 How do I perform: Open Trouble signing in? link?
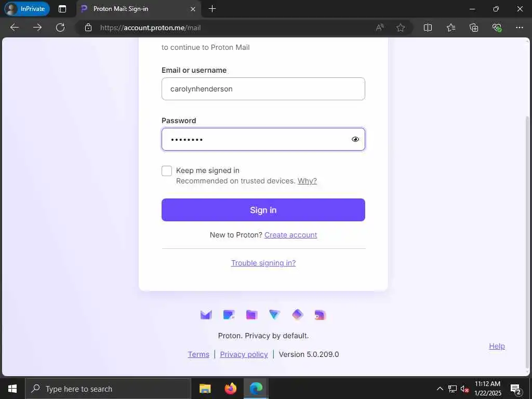pyautogui.click(x=263, y=263)
